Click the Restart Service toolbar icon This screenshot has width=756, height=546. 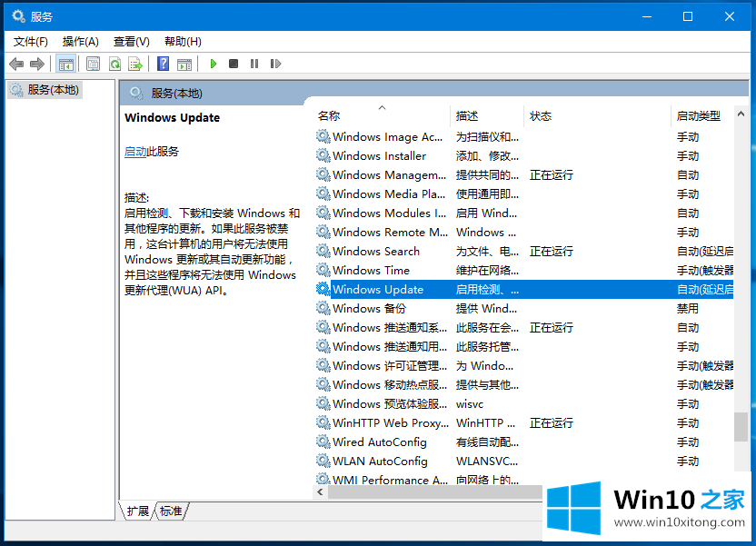(x=274, y=64)
